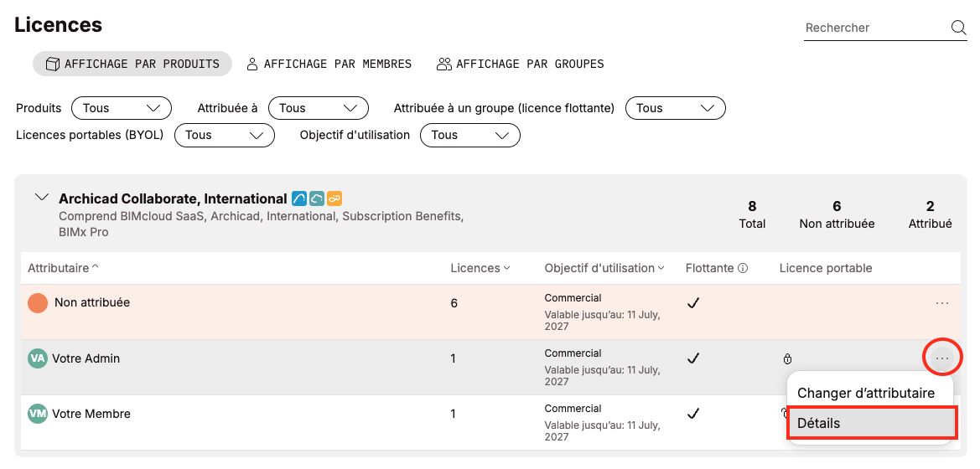Click the search magnifier icon
This screenshot has height=469, width=980.
pyautogui.click(x=958, y=28)
